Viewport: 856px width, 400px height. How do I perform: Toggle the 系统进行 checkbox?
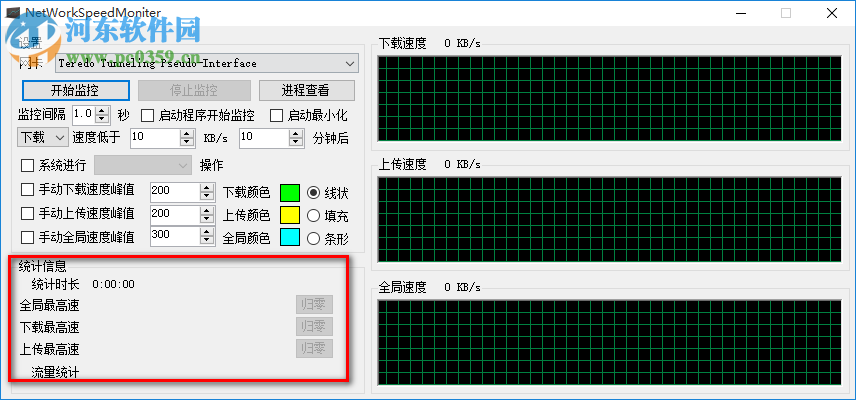[x=27, y=165]
